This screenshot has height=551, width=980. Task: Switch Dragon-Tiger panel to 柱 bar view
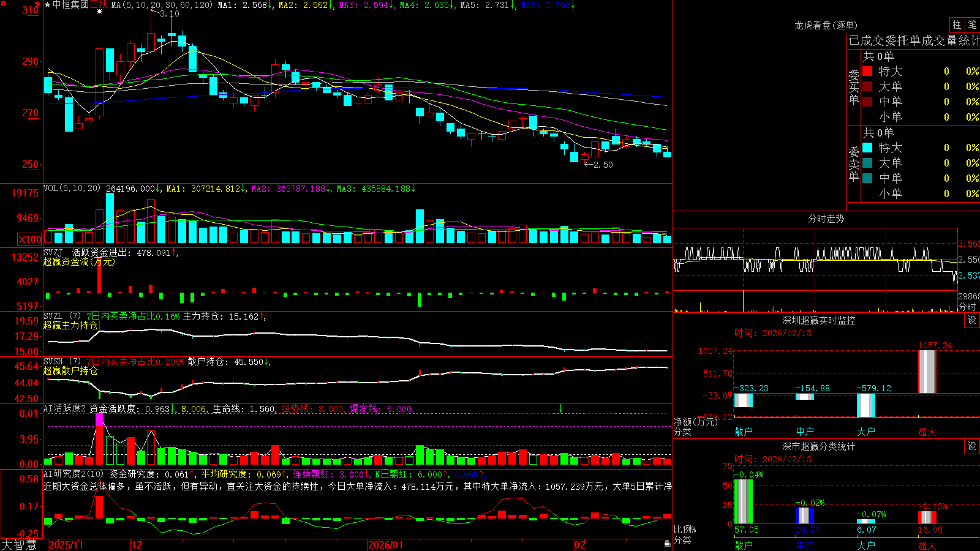(x=957, y=24)
